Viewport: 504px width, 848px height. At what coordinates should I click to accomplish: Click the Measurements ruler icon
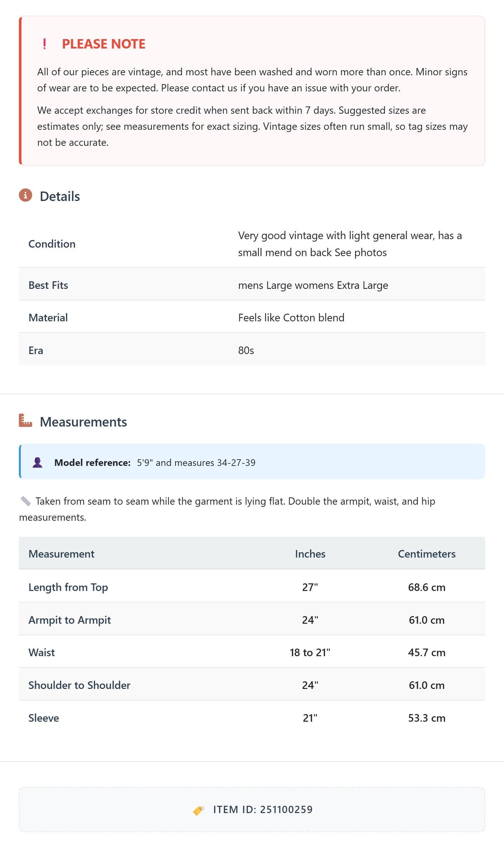pyautogui.click(x=25, y=421)
